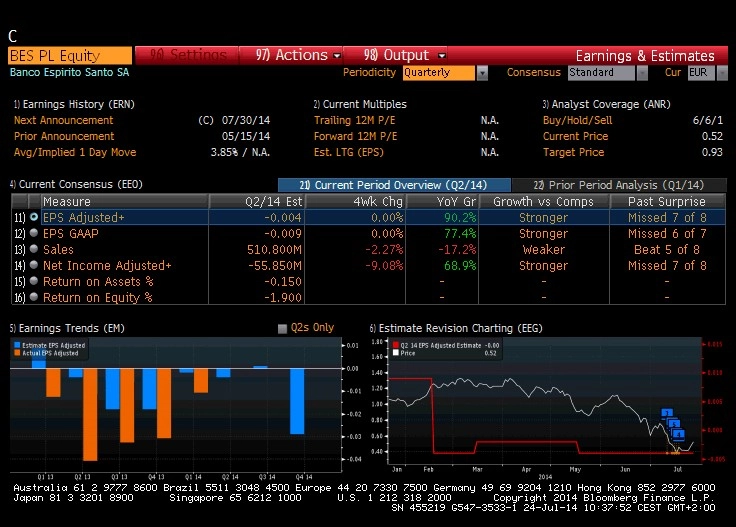Image resolution: width=736 pixels, height=527 pixels.
Task: Click the blue annotation markers on price chart
Action: [673, 424]
